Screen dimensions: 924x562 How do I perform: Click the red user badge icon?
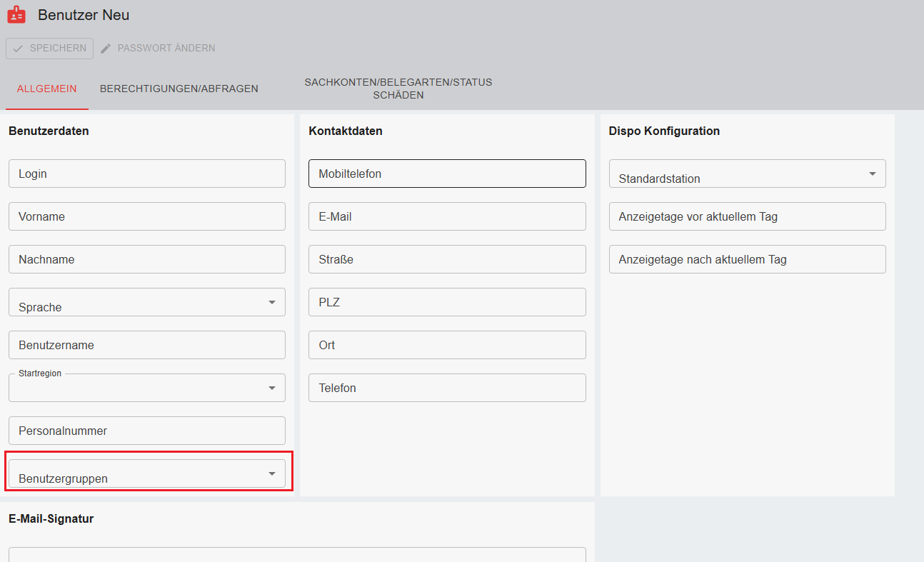click(16, 15)
